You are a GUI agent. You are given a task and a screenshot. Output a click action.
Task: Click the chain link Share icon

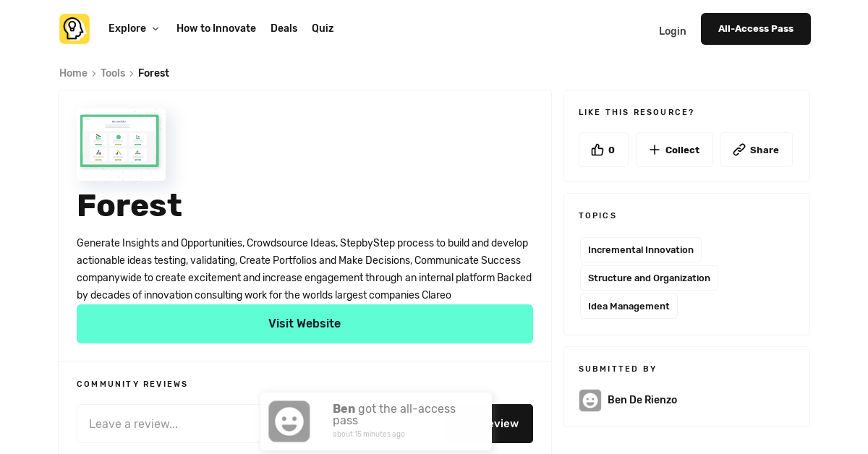click(x=739, y=150)
